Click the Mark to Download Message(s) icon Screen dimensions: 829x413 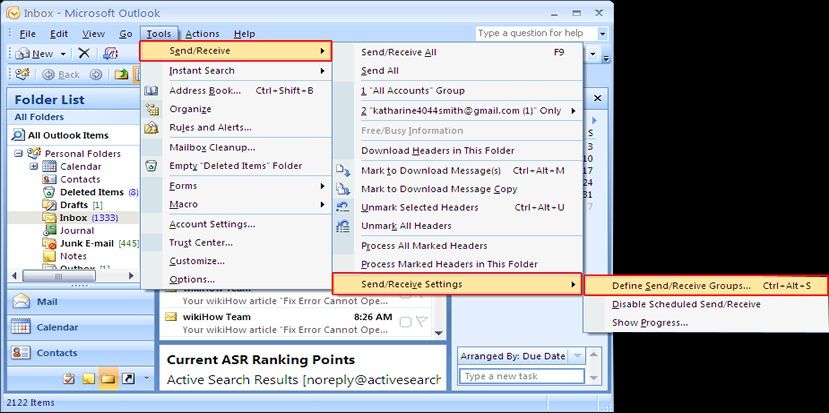(343, 170)
